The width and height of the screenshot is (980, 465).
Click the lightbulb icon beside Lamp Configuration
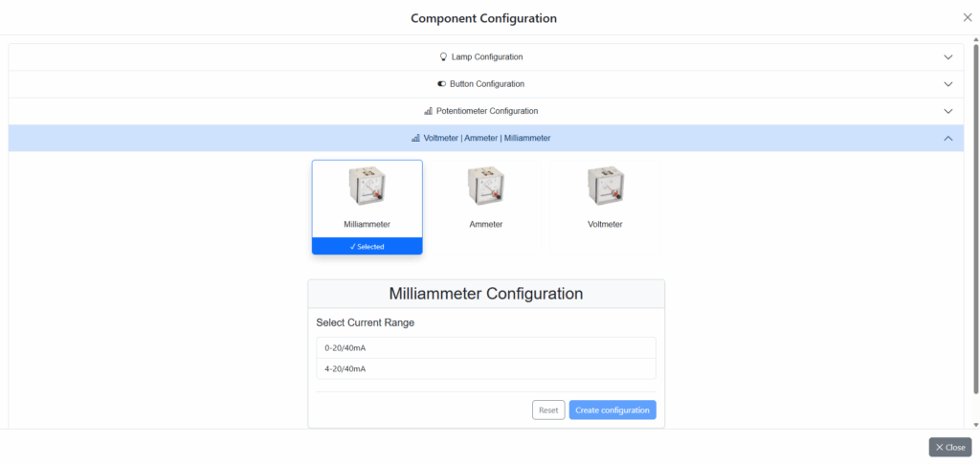point(443,57)
